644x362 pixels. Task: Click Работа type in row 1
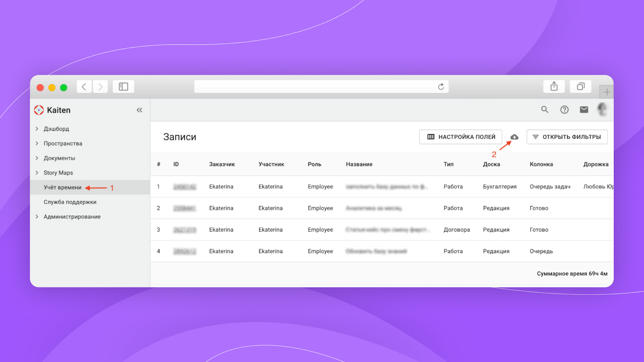click(453, 187)
